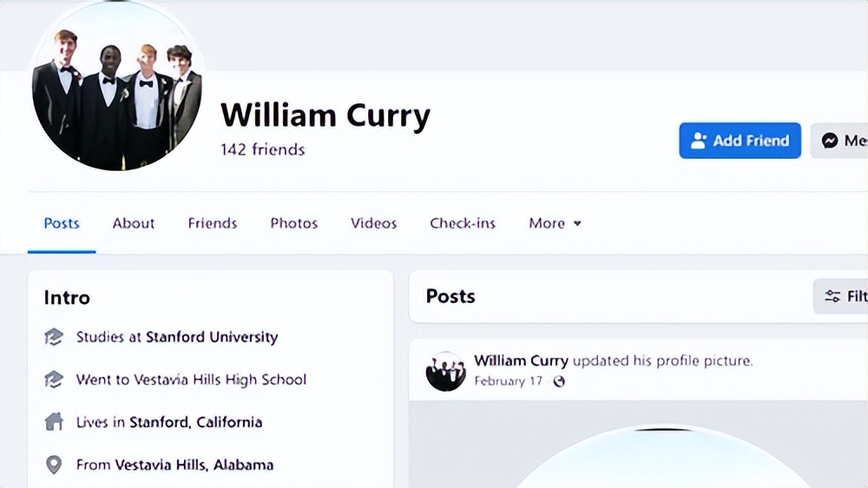The height and width of the screenshot is (488, 868).
Task: Open the Posts tab
Action: (x=62, y=223)
